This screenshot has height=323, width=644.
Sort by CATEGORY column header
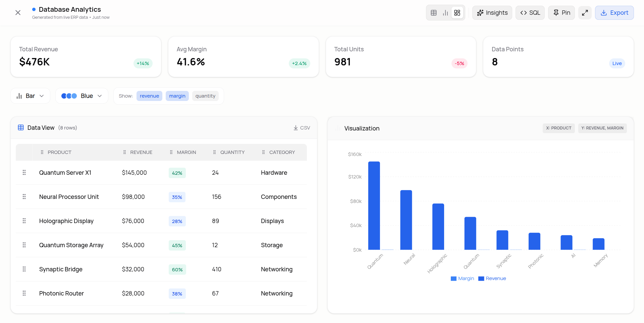282,152
